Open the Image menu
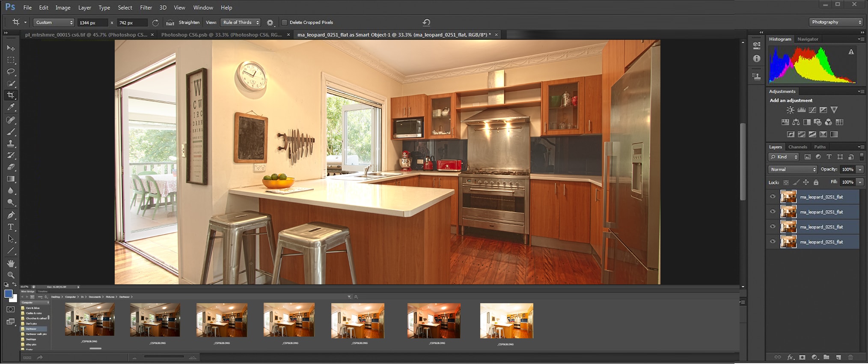Viewport: 868px width, 364px height. (x=63, y=8)
